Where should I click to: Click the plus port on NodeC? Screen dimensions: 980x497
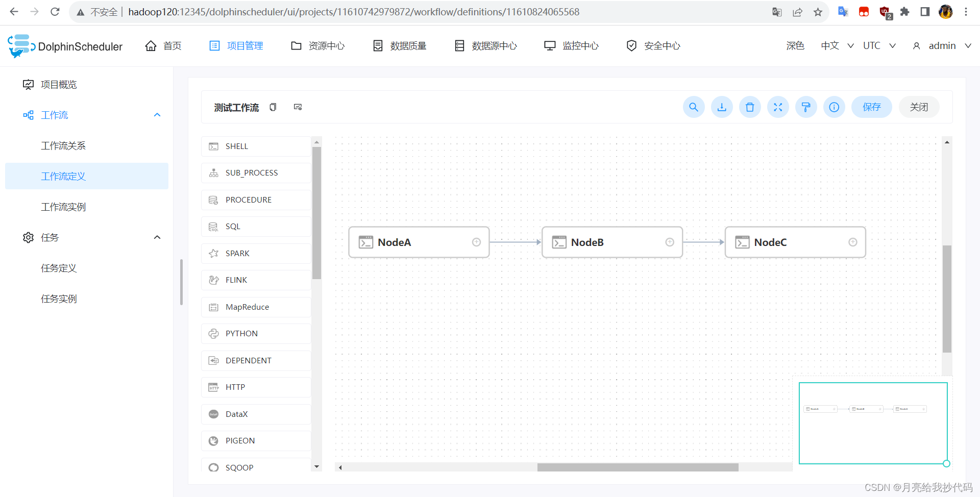coord(853,242)
